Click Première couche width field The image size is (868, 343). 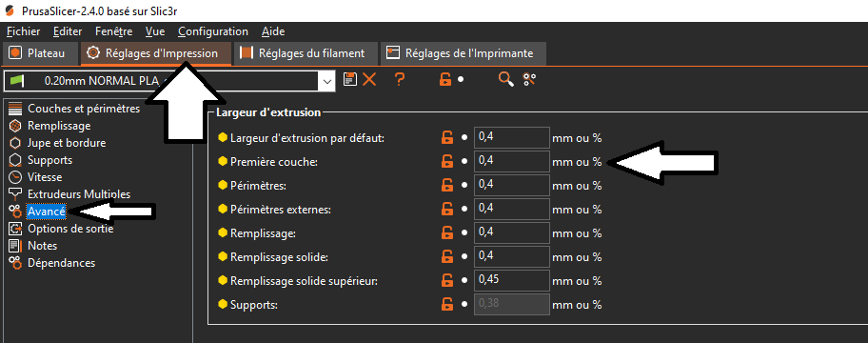pyautogui.click(x=511, y=162)
